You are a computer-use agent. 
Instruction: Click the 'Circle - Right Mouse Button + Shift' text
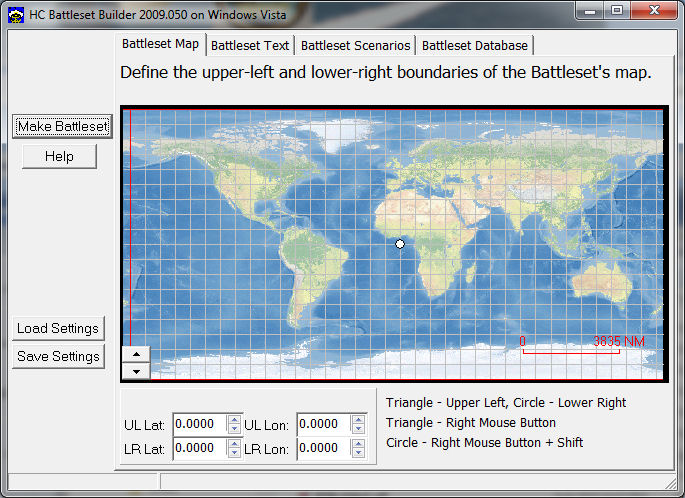point(484,443)
